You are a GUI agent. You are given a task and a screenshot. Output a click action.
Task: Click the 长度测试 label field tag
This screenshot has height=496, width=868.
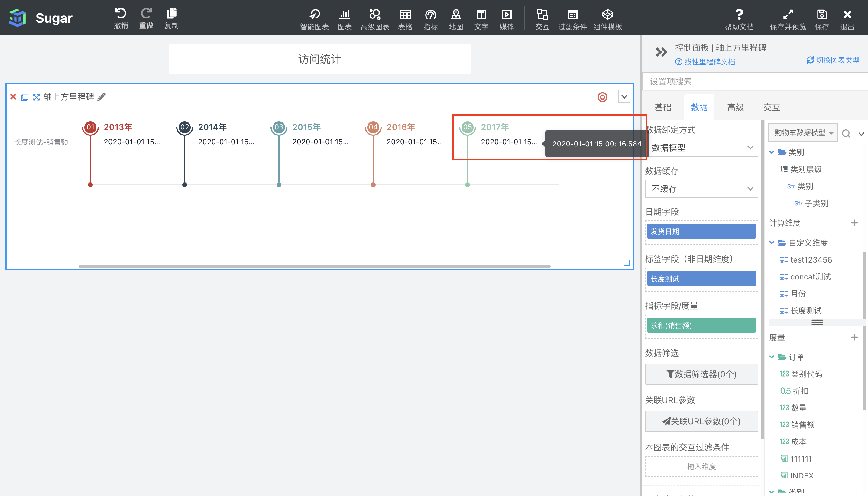[701, 278]
